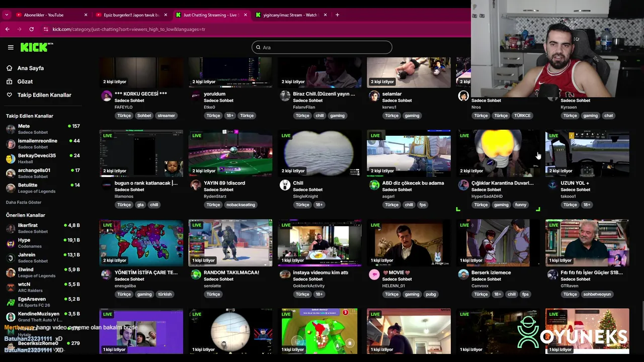644x362 pixels.
Task: Open Hype recommended channel
Action: (x=43, y=243)
